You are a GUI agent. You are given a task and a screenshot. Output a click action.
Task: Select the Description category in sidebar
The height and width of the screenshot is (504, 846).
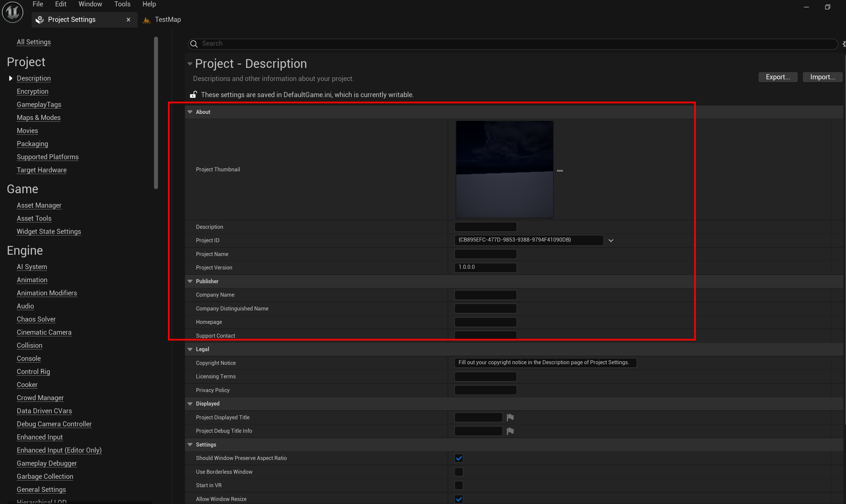pos(34,78)
